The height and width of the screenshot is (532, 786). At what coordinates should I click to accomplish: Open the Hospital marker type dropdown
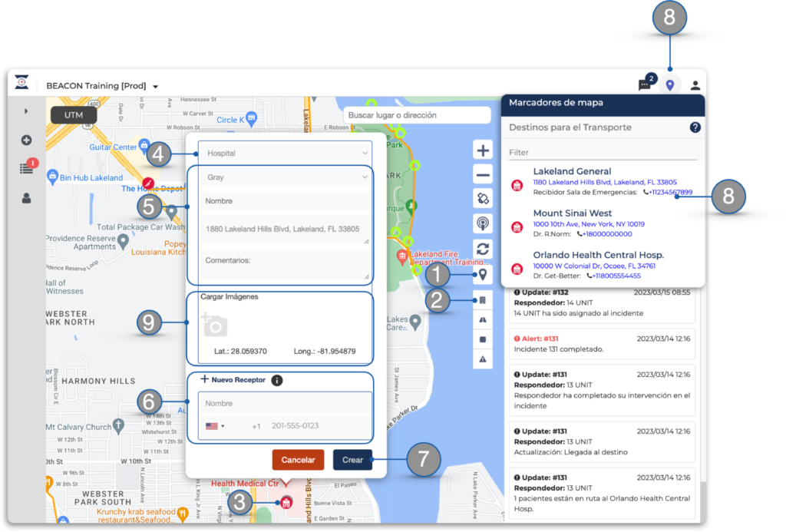tap(285, 153)
